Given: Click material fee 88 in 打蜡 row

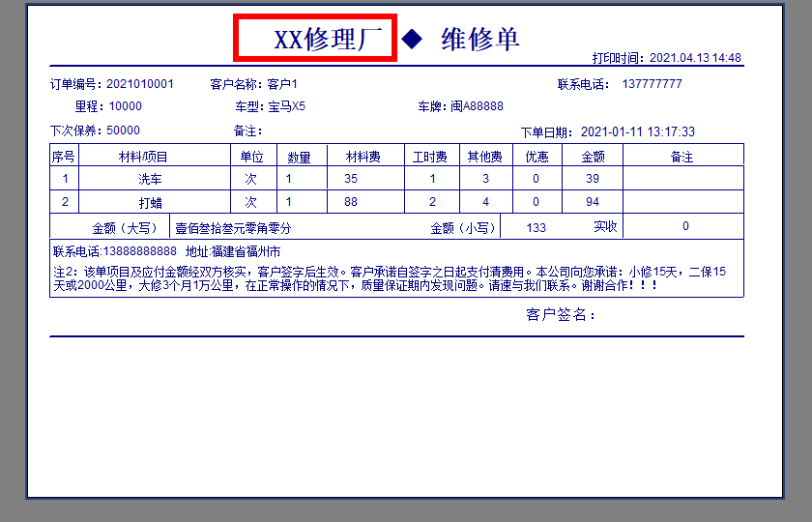Looking at the screenshot, I should pos(351,202).
